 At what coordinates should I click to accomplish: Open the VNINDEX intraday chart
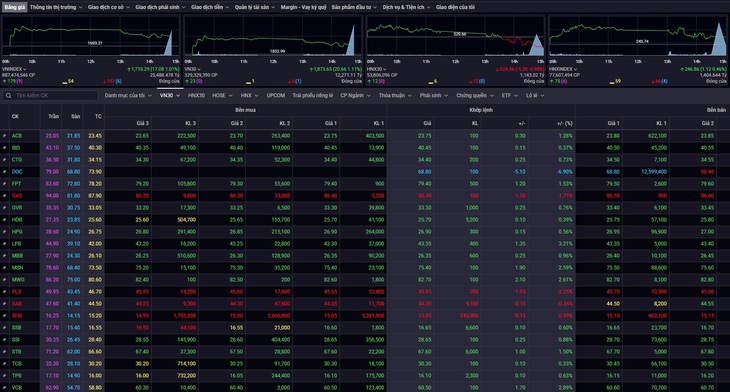[91, 40]
